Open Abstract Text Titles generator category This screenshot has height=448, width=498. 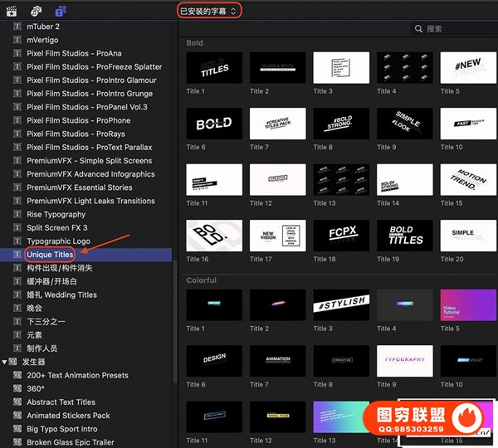[x=61, y=402]
